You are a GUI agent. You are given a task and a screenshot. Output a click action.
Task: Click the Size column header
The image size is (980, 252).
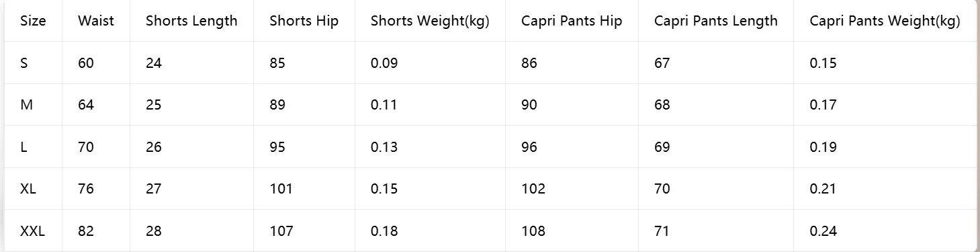click(x=33, y=21)
